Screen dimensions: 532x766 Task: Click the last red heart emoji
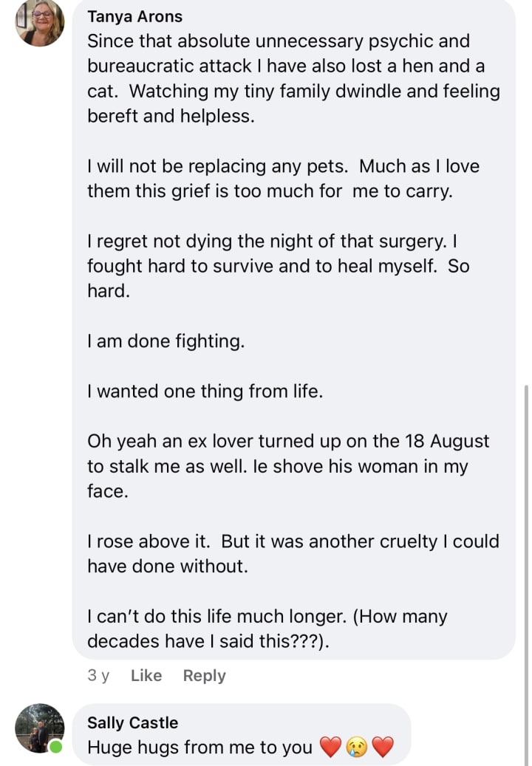(383, 747)
